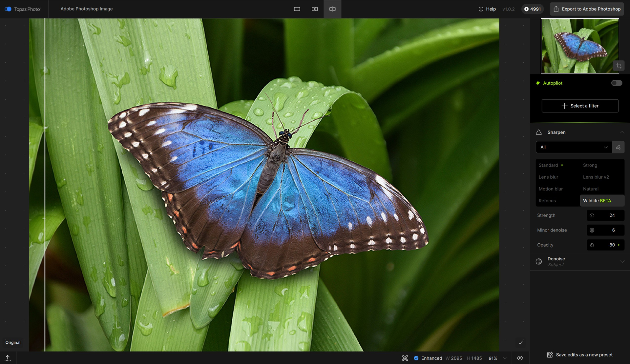630x364 pixels.
Task: Click the focus frame icon near Enhanced
Action: click(x=405, y=358)
